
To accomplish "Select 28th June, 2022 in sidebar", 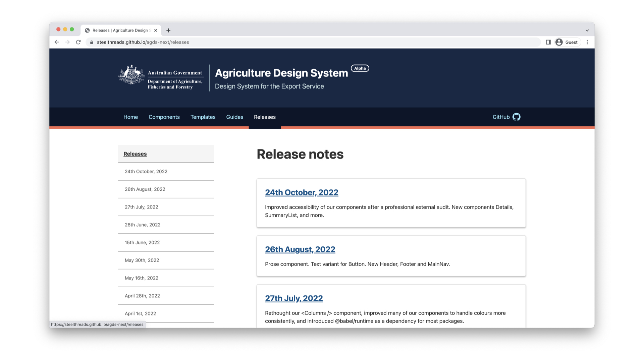I will coord(143,225).
